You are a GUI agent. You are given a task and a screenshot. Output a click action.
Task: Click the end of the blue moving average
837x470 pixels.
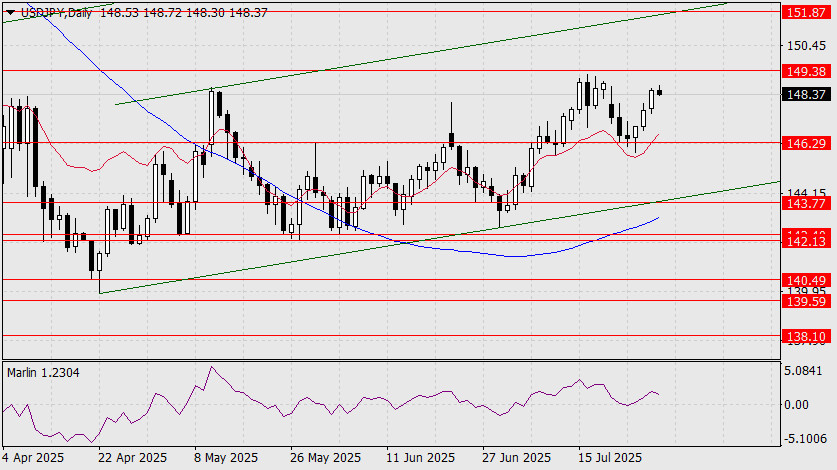pos(659,217)
